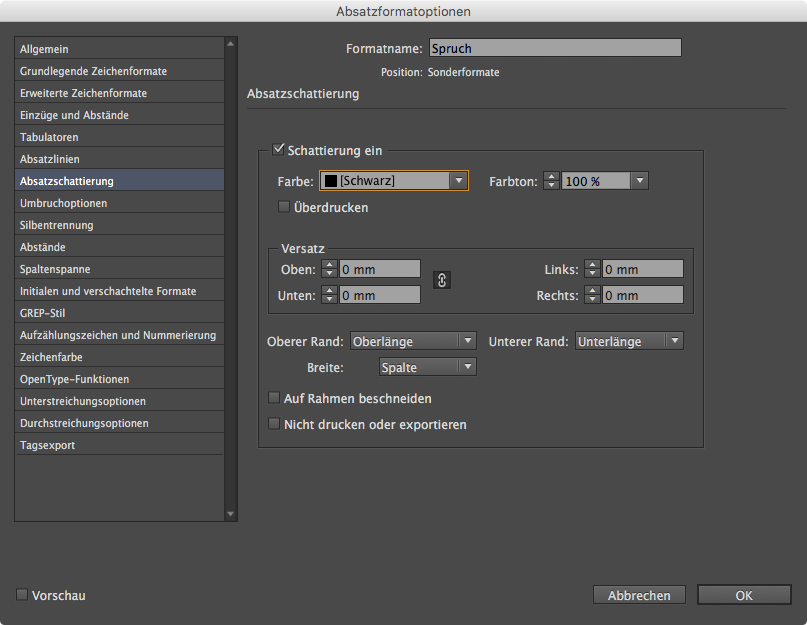The height and width of the screenshot is (625, 807).
Task: Check Nicht drucken oder exportieren
Action: (x=274, y=424)
